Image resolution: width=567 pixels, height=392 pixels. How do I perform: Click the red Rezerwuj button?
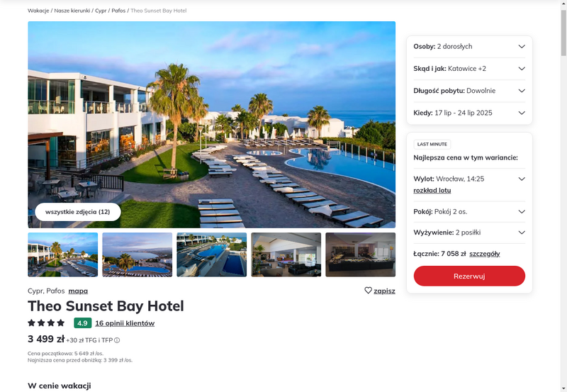tap(469, 276)
